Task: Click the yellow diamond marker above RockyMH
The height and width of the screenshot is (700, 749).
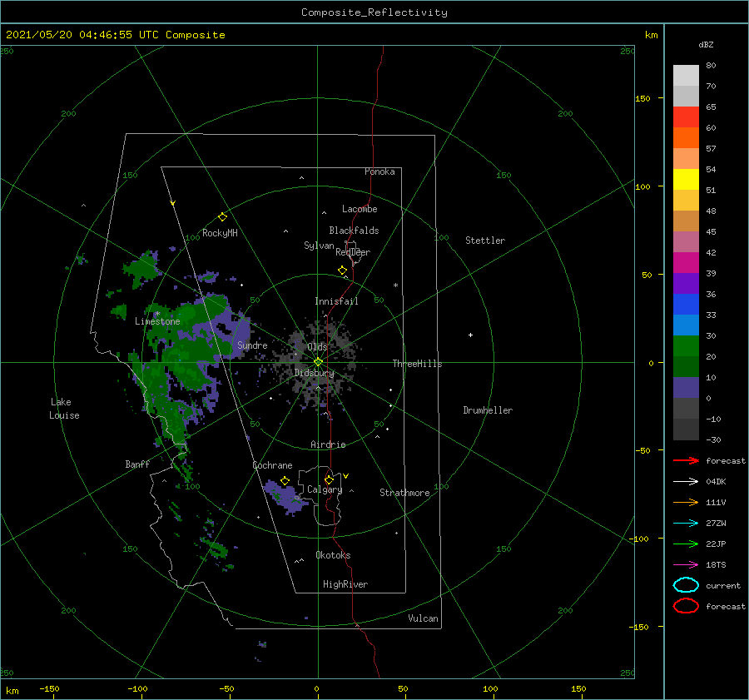Action: click(x=222, y=217)
